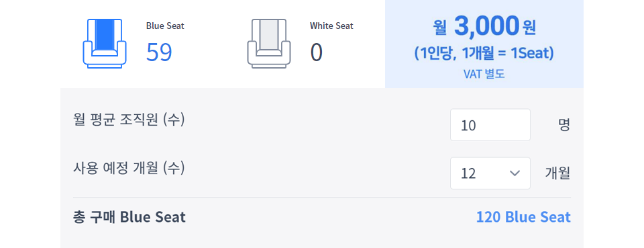Click the 명 unit label
Viewport: 644px width, 248px height.
click(564, 125)
